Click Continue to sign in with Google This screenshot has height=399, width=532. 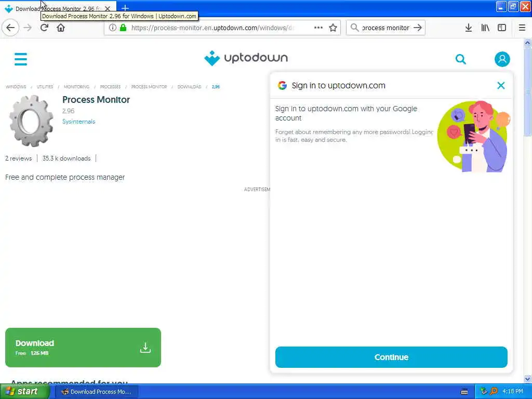tap(391, 357)
